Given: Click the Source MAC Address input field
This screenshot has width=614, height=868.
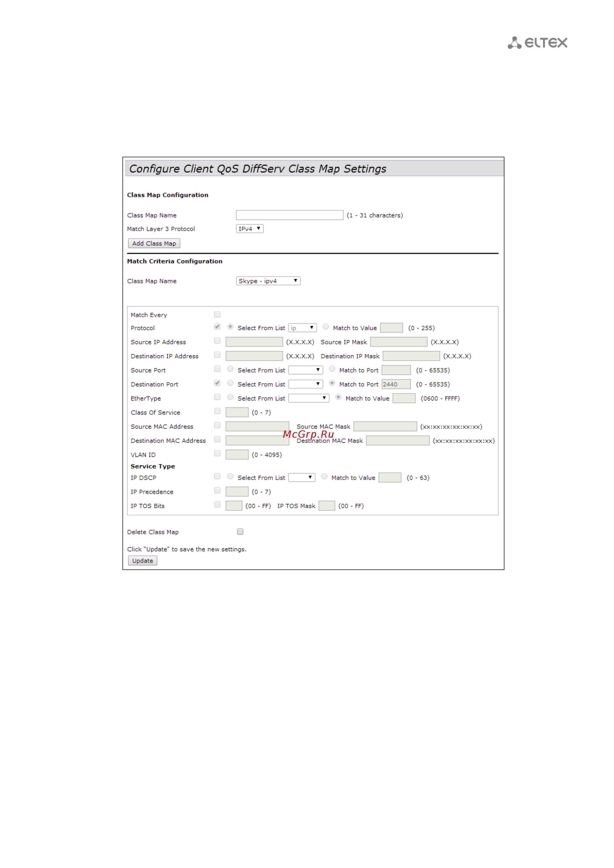Looking at the screenshot, I should [x=257, y=426].
